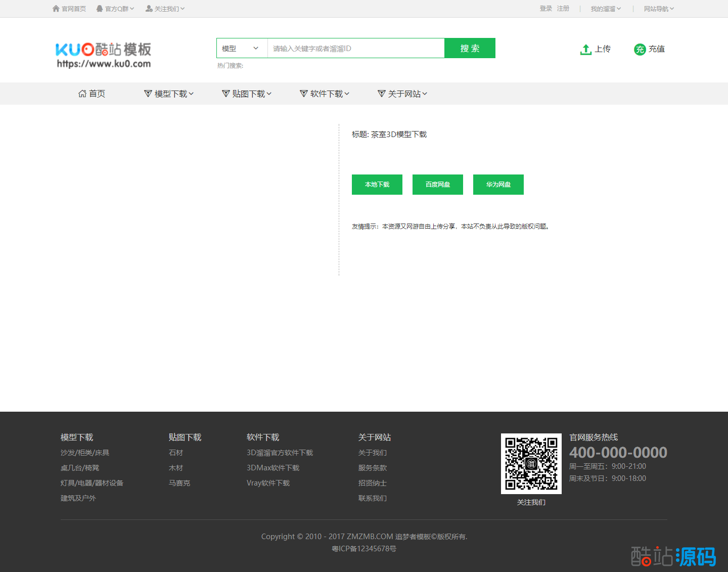Focus the keyword search input field
Screen dimensions: 728x572
click(356, 49)
